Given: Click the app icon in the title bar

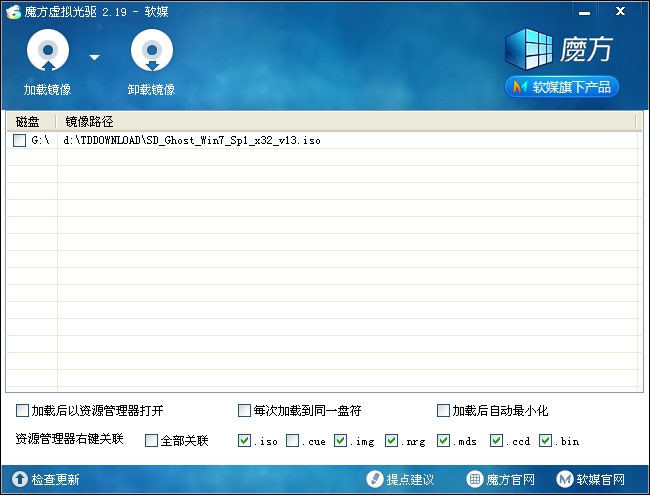Looking at the screenshot, I should [x=13, y=12].
